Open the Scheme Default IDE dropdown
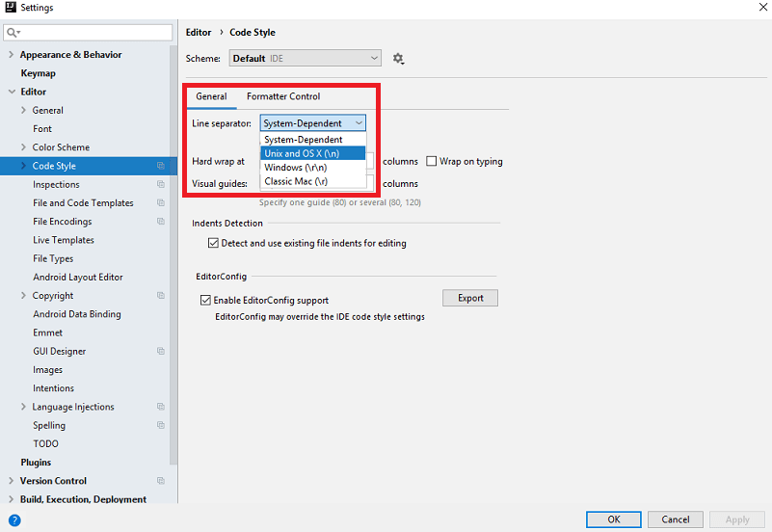Image resolution: width=772 pixels, height=532 pixels. pos(305,59)
